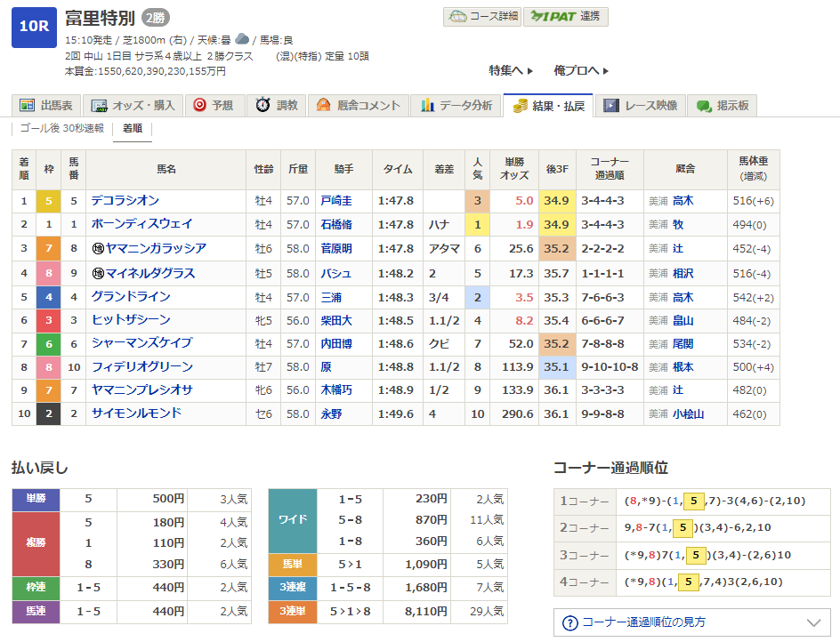Viewport: 840px width, 642px height.
Task: Click the IPAT連携 button
Action: point(565,17)
